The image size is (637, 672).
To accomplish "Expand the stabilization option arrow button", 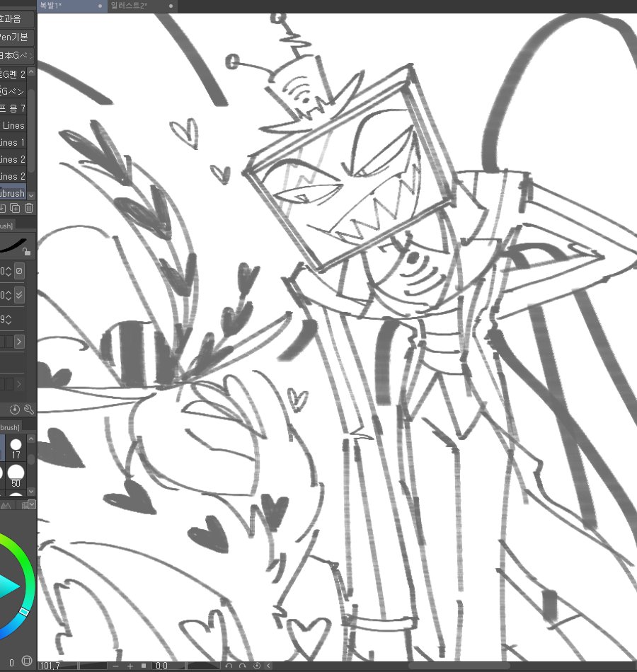I will coord(19,342).
